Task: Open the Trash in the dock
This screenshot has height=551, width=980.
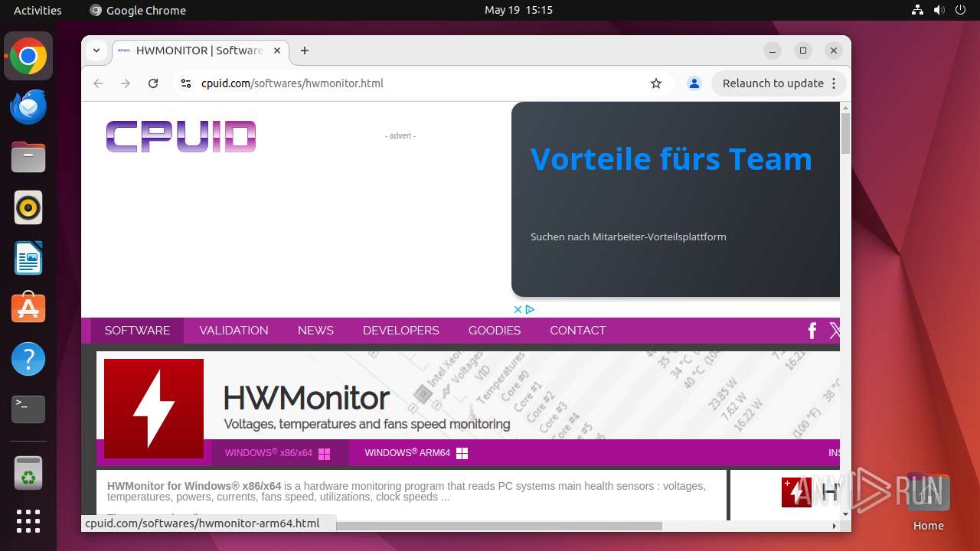Action: pos(28,473)
